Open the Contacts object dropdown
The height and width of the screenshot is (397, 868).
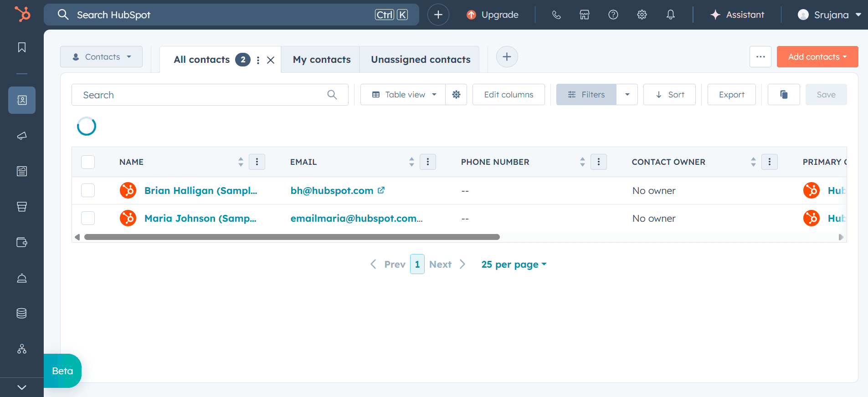point(101,57)
